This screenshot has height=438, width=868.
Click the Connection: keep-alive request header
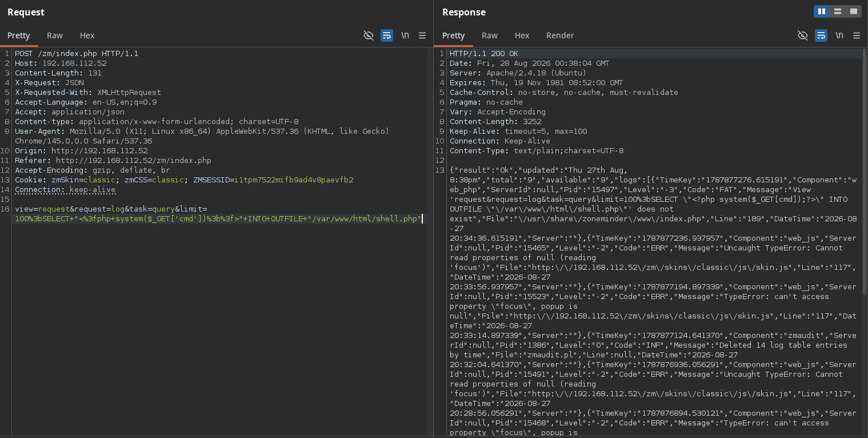65,190
